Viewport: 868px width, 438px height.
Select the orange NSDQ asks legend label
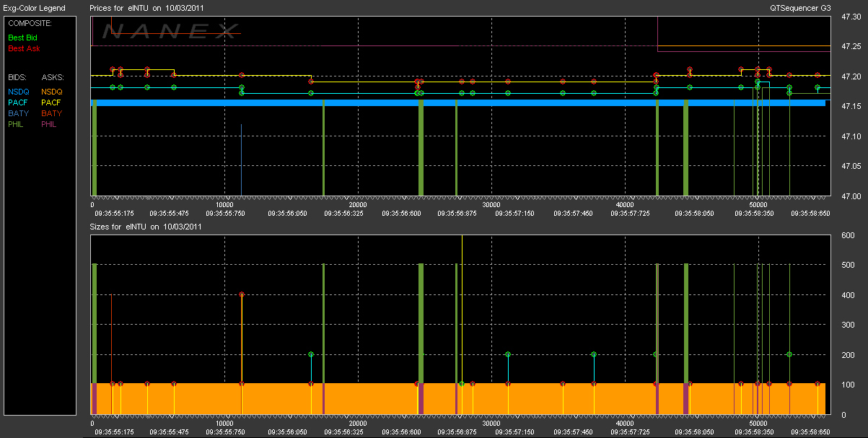(52, 92)
